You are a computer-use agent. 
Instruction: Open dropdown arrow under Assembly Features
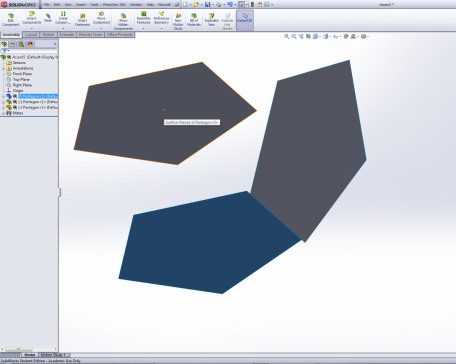coord(144,28)
